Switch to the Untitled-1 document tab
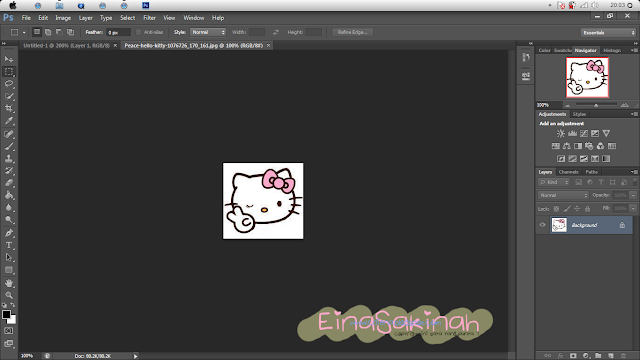The width and height of the screenshot is (640, 360). (67, 45)
